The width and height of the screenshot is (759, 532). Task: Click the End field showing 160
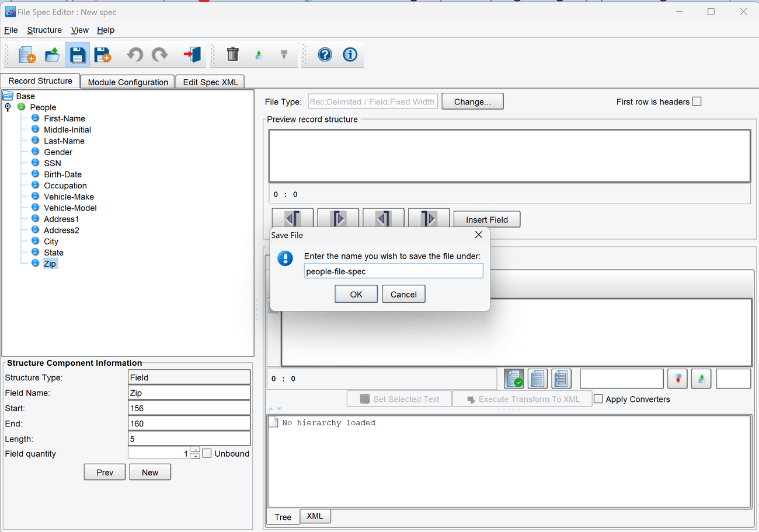click(x=189, y=423)
